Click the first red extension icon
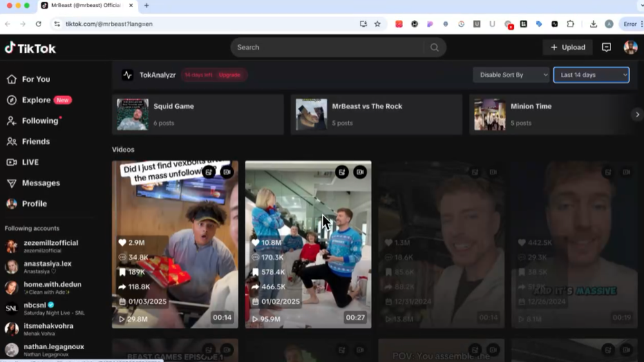The height and width of the screenshot is (362, 644). click(399, 24)
